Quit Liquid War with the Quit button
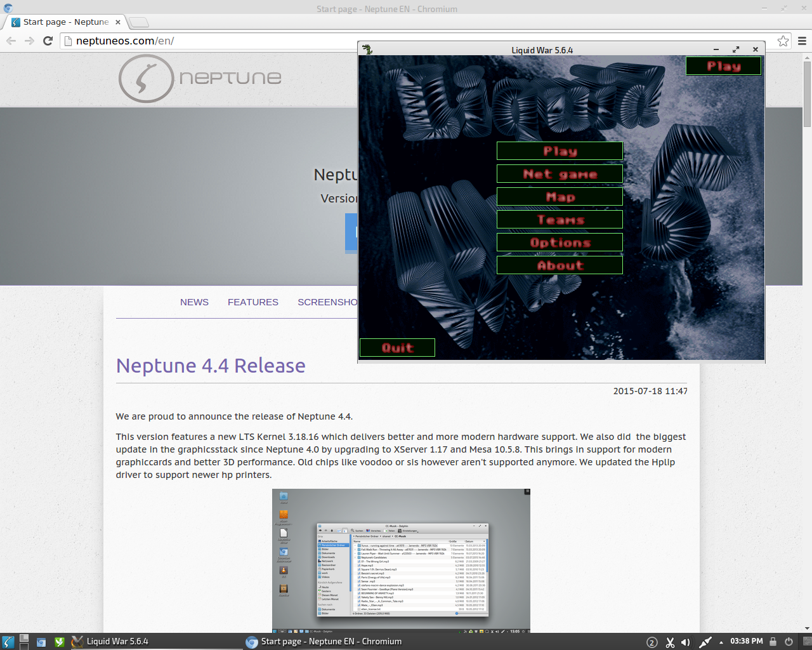The height and width of the screenshot is (650, 812). click(x=398, y=348)
